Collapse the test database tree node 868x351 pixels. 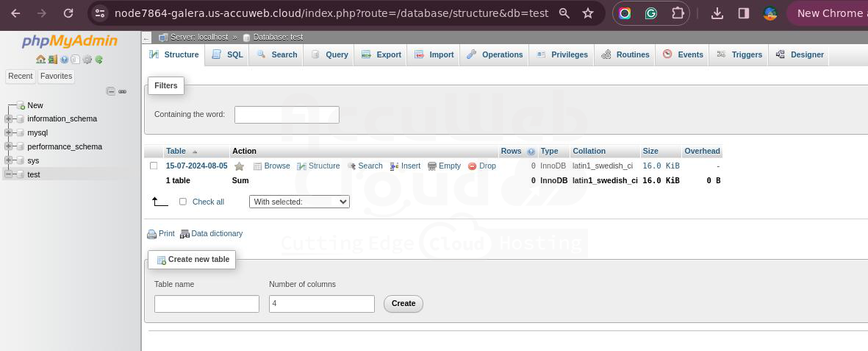[9, 174]
